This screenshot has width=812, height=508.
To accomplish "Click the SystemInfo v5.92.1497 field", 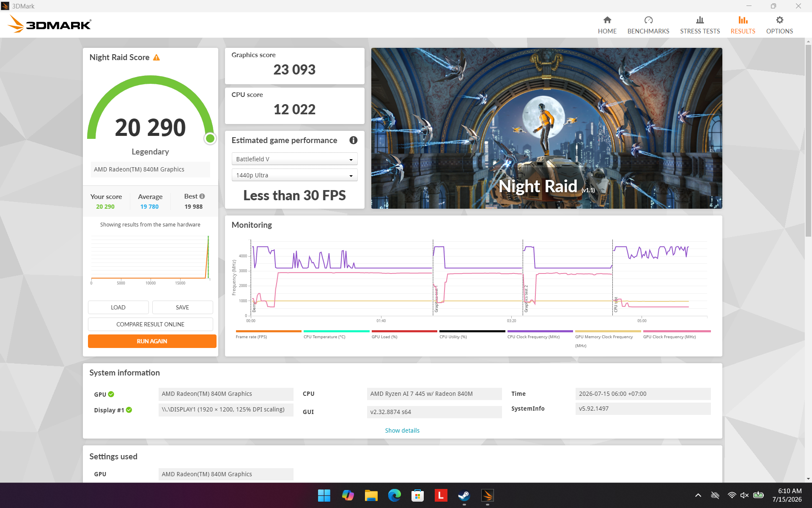I will click(x=643, y=409).
